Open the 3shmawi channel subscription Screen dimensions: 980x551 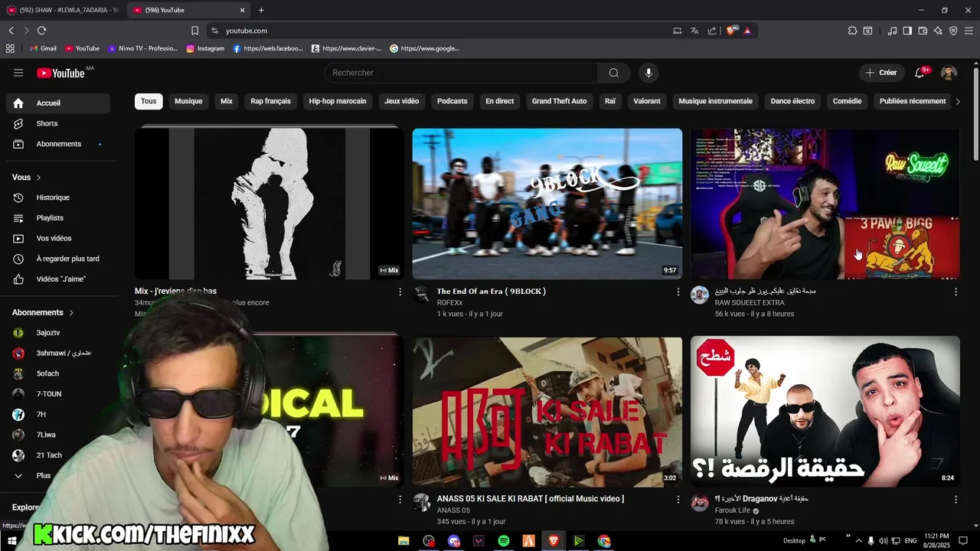[58, 354]
